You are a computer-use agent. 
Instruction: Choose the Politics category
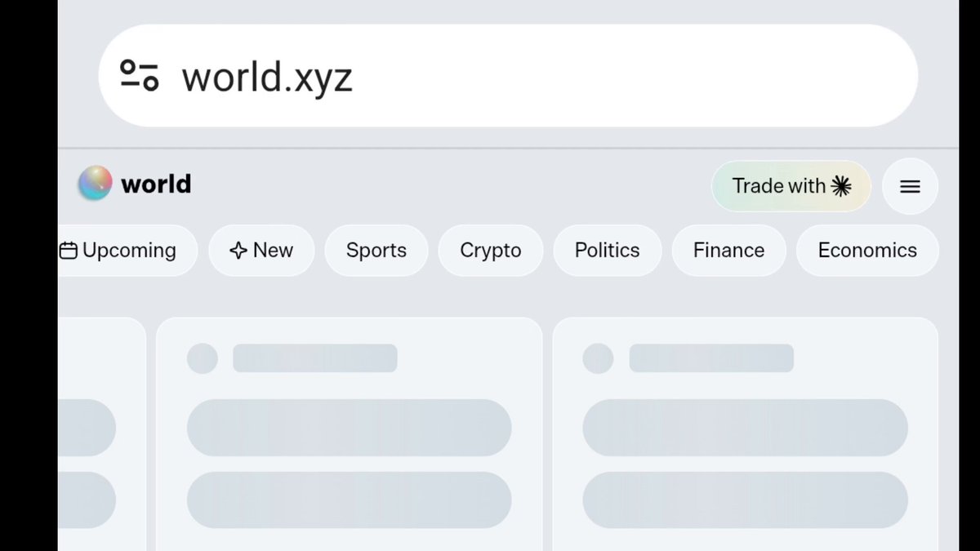coord(608,251)
